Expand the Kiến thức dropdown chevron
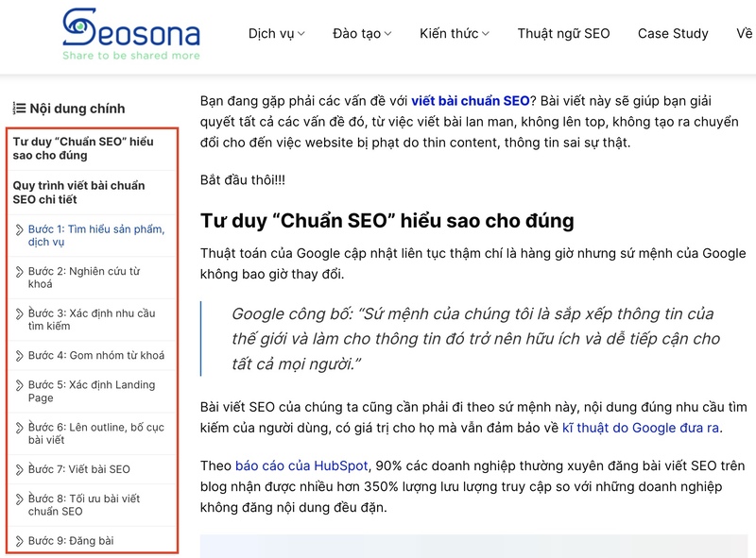Screen dimensions: 756x558 [x=486, y=34]
